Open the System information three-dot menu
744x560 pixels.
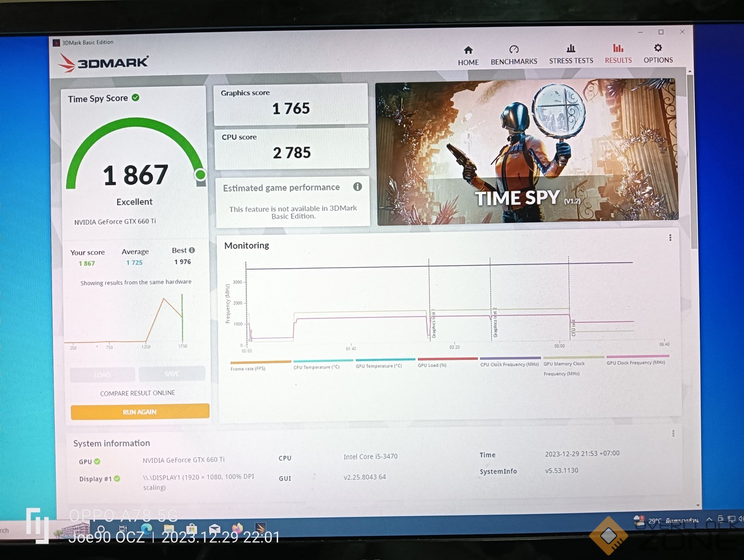coord(673,433)
